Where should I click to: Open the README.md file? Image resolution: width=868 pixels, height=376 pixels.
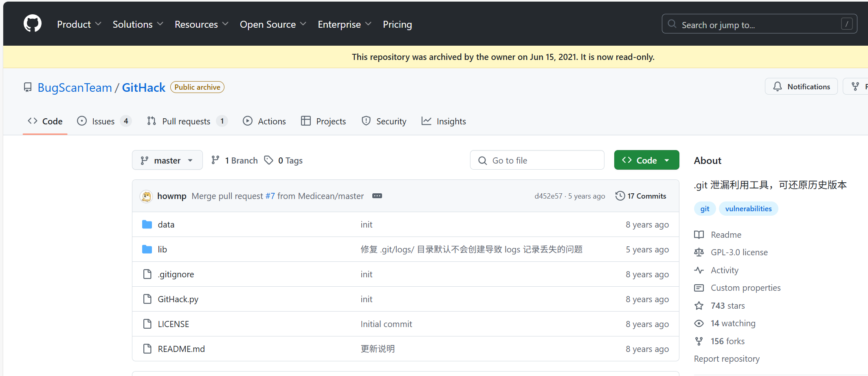pos(181,349)
